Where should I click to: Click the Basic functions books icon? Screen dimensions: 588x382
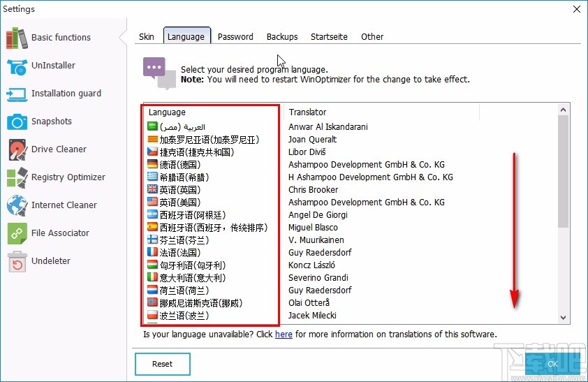pos(17,38)
